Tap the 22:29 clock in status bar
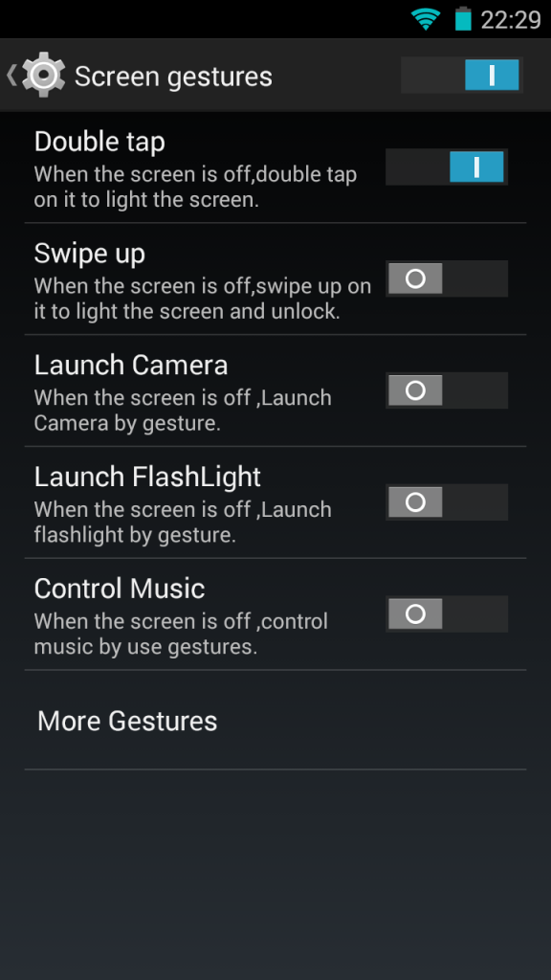551x980 pixels. (x=511, y=20)
